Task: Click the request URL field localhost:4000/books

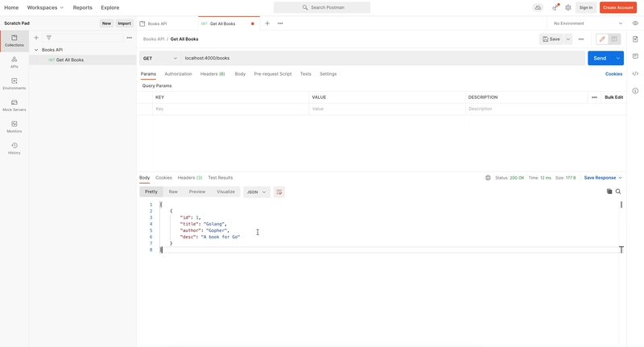Action: click(x=383, y=58)
